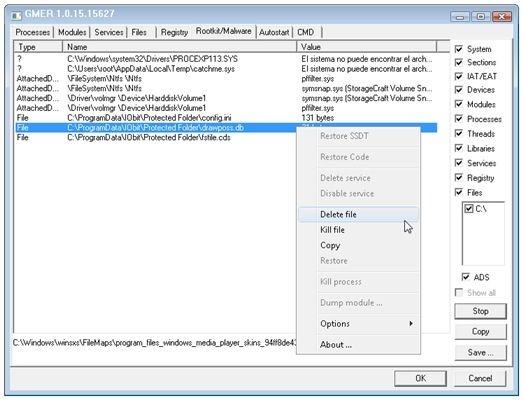Screen dimensions: 523x400
Task: Uncheck the Libraries checkbox
Action: click(459, 148)
